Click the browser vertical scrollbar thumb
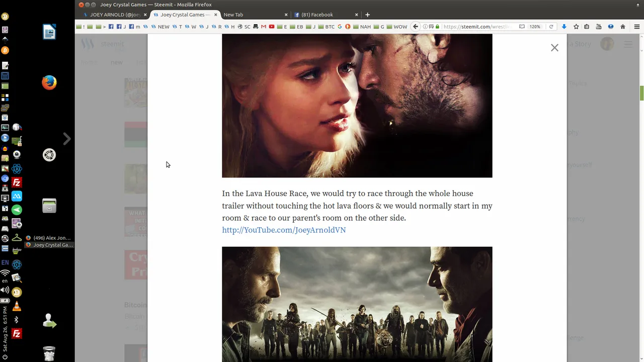The image size is (644, 362). coord(641,93)
